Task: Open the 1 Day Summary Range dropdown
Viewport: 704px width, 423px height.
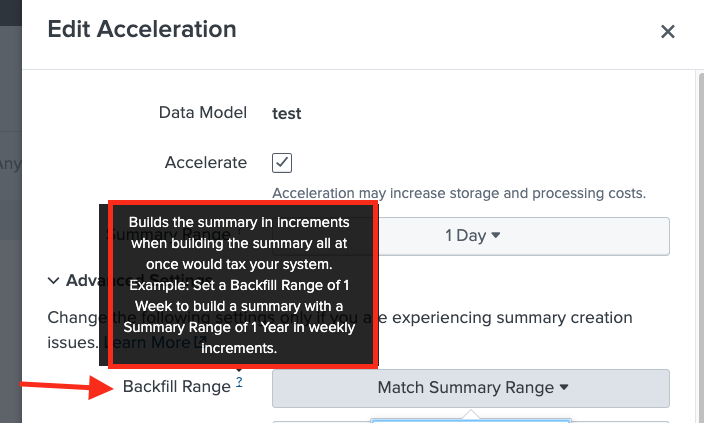Action: [470, 236]
